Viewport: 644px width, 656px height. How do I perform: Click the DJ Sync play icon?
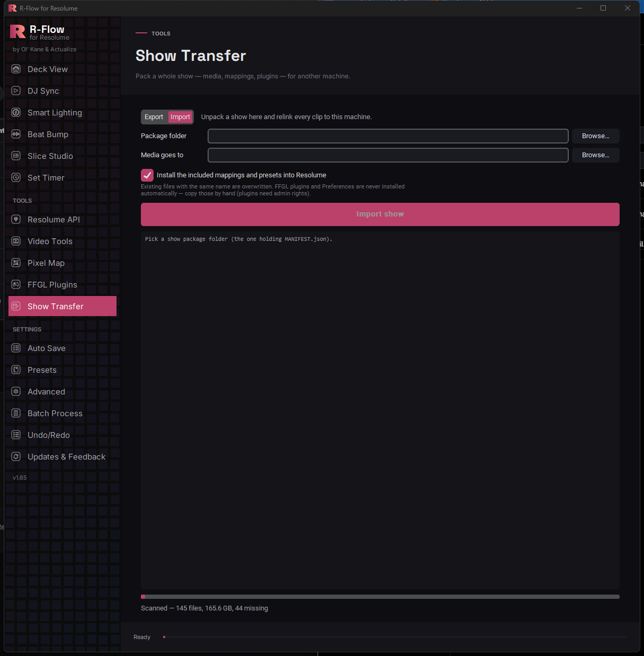(x=16, y=91)
